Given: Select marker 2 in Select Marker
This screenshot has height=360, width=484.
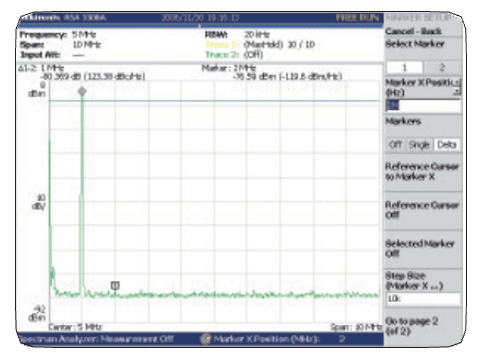Looking at the screenshot, I should 442,68.
